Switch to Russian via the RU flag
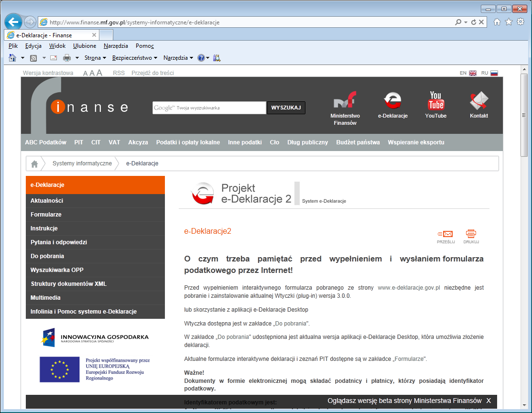Viewport: 532px width, 413px height. (494, 73)
